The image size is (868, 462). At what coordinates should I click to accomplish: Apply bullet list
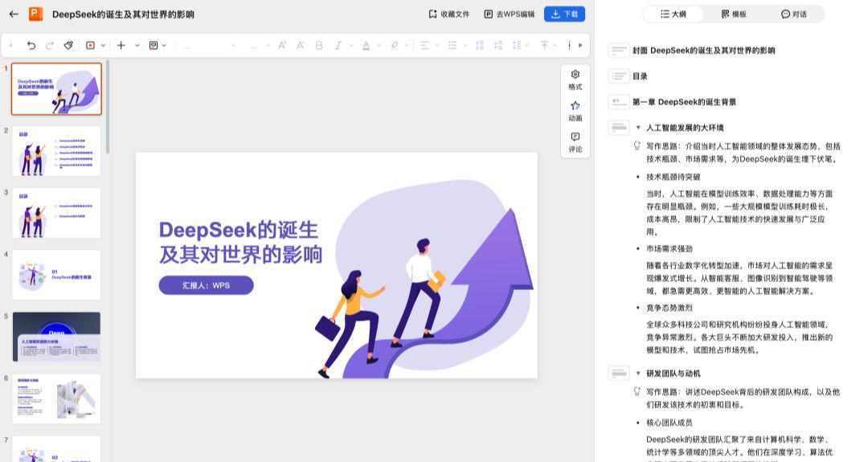(x=452, y=45)
